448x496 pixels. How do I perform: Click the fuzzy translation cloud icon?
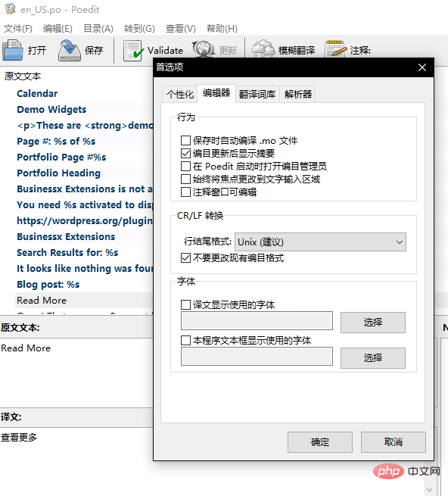pyautogui.click(x=263, y=48)
